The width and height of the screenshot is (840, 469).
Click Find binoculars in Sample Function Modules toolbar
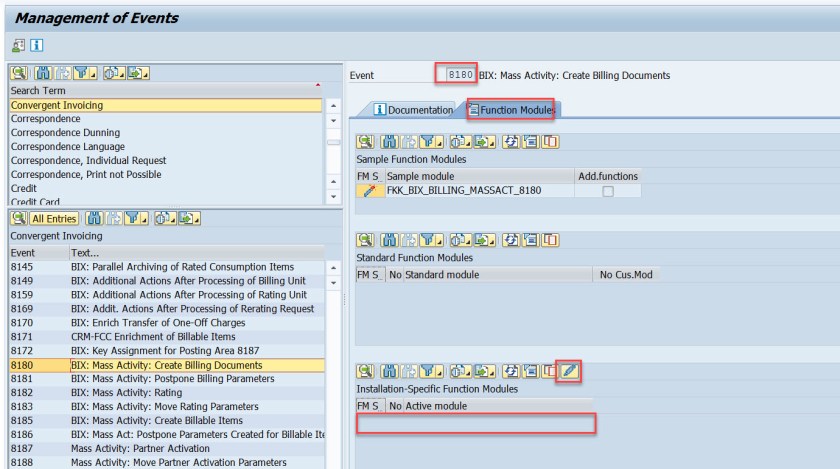389,142
